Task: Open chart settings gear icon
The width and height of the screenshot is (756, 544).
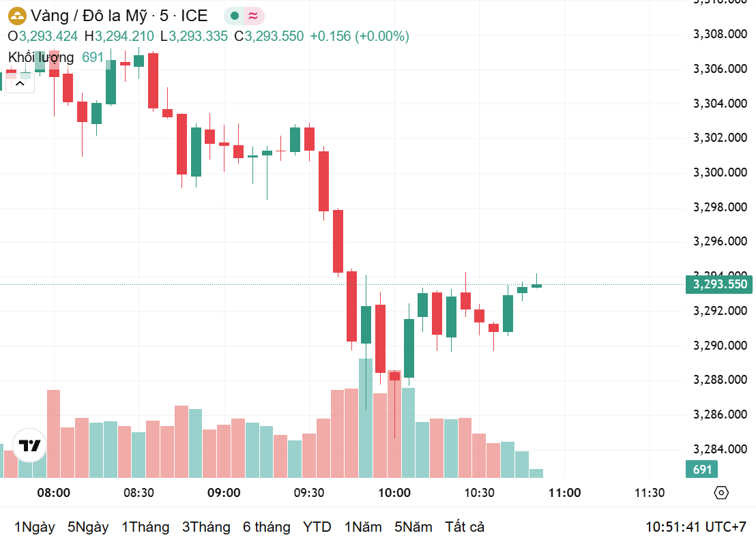Action: [x=721, y=493]
